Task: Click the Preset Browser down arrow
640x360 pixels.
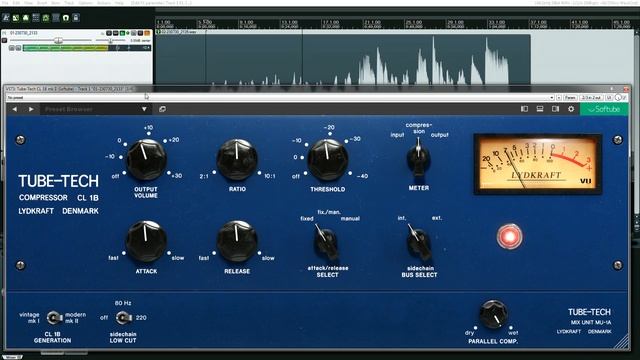Action: coord(144,109)
